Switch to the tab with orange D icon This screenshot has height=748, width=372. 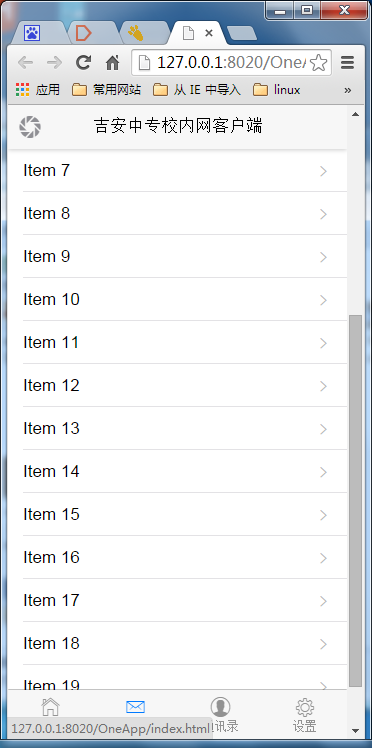pos(83,33)
